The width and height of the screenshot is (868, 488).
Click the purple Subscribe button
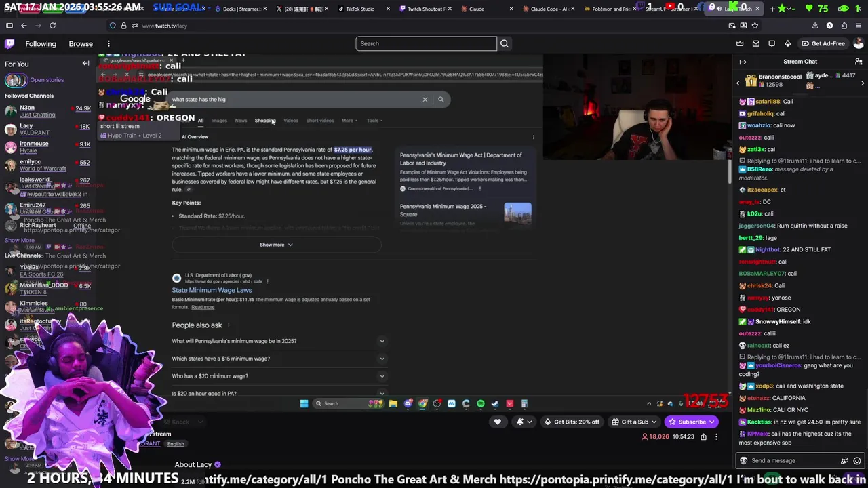(x=692, y=422)
